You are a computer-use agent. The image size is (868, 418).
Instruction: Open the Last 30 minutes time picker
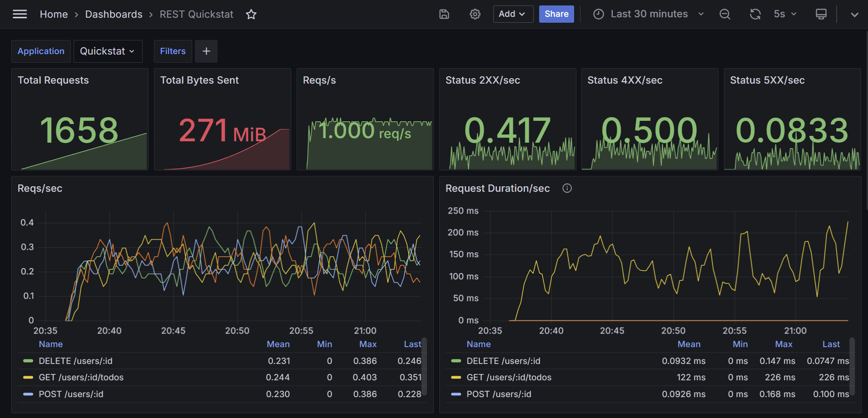(649, 14)
